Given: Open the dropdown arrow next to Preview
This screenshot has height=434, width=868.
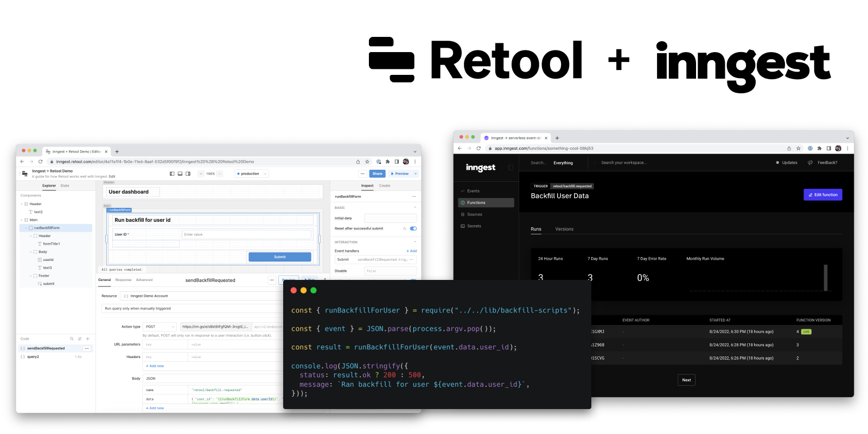Looking at the screenshot, I should pyautogui.click(x=416, y=174).
